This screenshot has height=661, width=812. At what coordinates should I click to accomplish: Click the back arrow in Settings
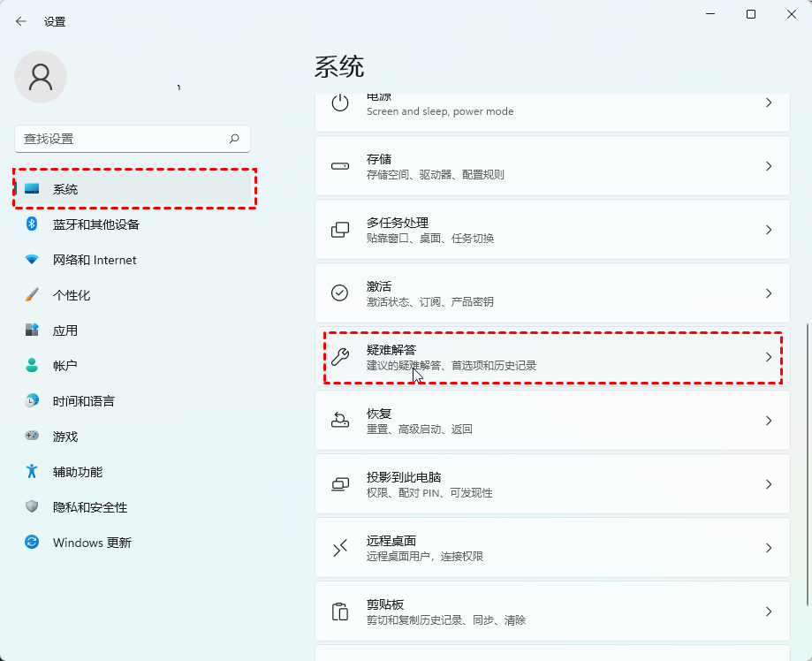pyautogui.click(x=21, y=21)
